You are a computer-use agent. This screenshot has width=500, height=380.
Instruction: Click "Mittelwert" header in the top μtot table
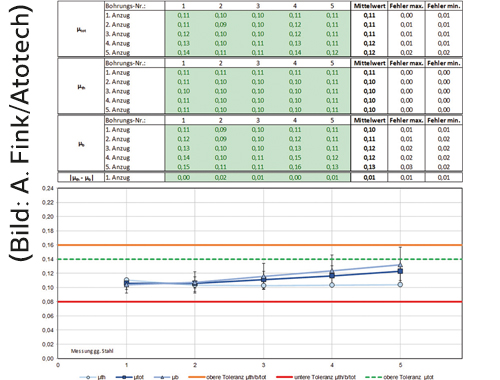pyautogui.click(x=369, y=6)
